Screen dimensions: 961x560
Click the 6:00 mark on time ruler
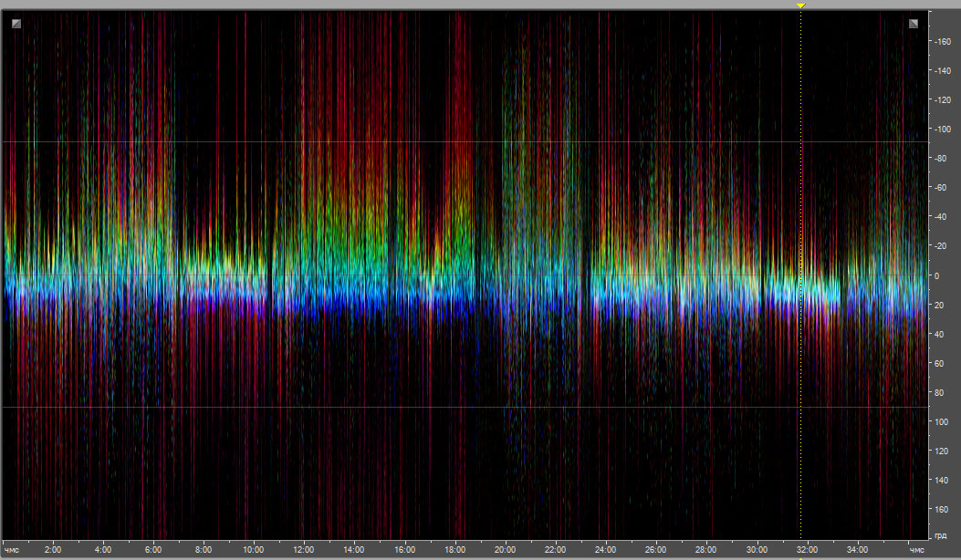(153, 550)
